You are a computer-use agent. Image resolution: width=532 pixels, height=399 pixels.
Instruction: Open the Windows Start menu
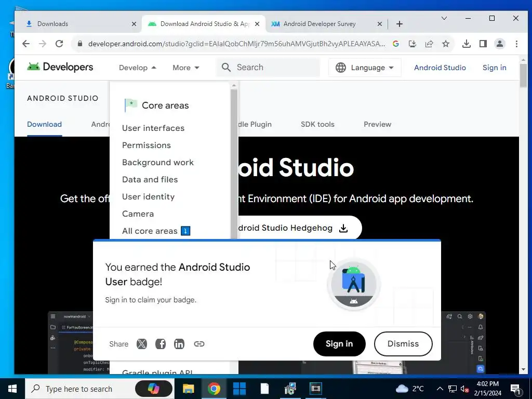click(12, 389)
